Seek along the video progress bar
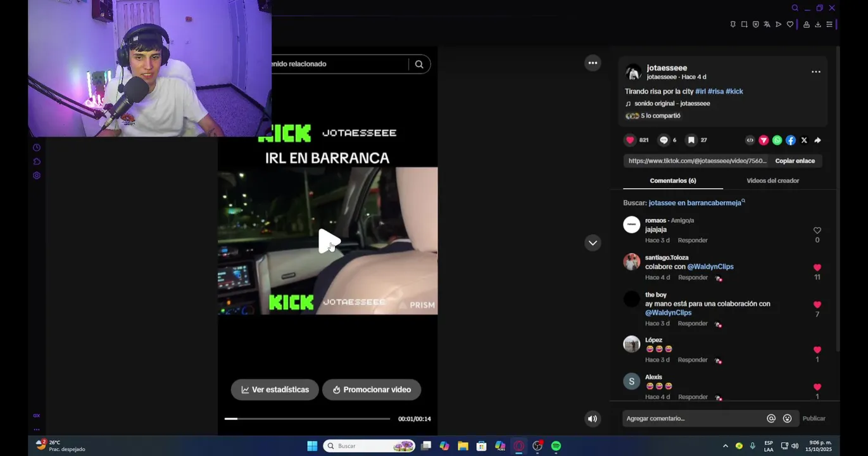The height and width of the screenshot is (456, 868). click(307, 419)
